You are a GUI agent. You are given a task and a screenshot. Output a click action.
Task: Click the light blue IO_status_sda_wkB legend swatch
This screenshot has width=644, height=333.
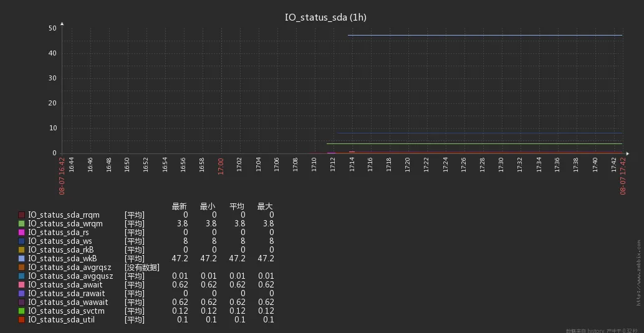coord(21,259)
